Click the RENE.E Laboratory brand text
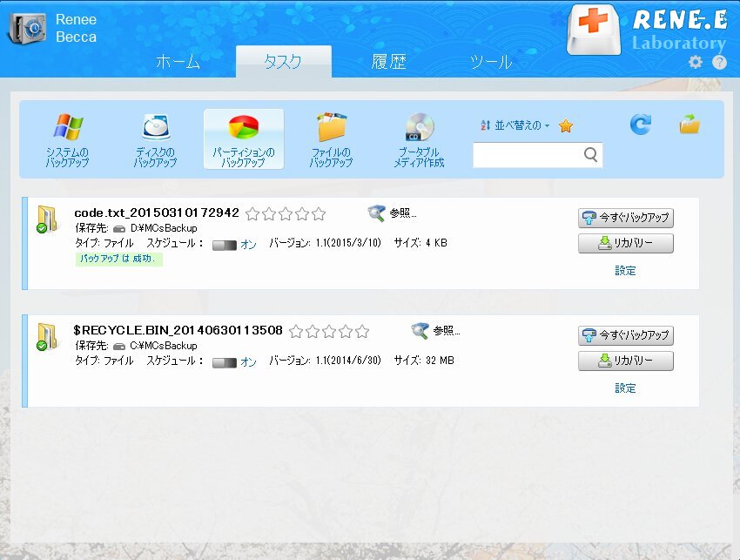The height and width of the screenshot is (560, 740). (x=680, y=30)
